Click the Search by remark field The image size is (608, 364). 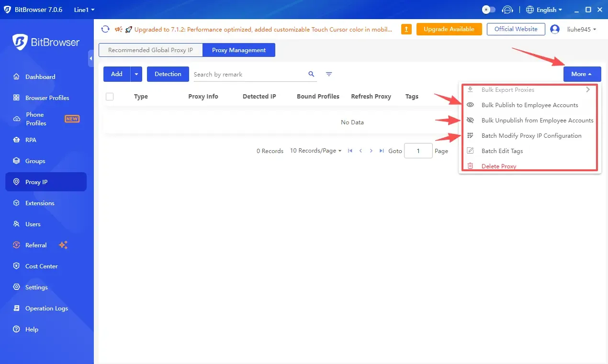coord(249,75)
